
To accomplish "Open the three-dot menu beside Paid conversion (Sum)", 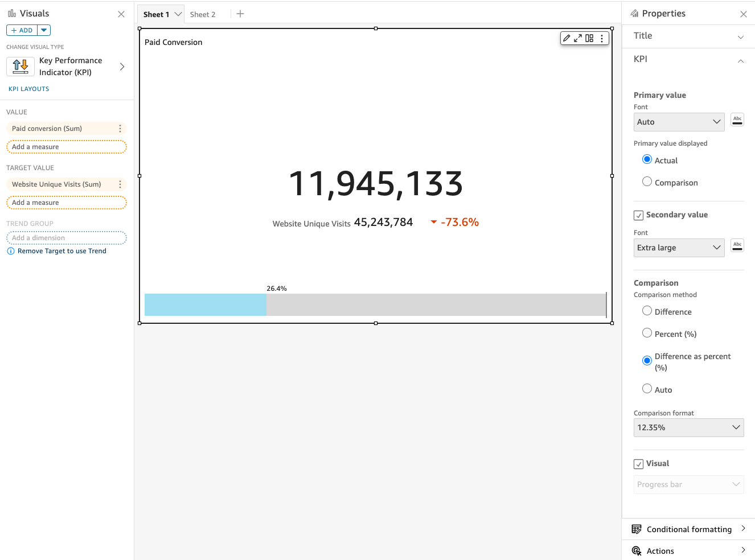I will pyautogui.click(x=120, y=128).
